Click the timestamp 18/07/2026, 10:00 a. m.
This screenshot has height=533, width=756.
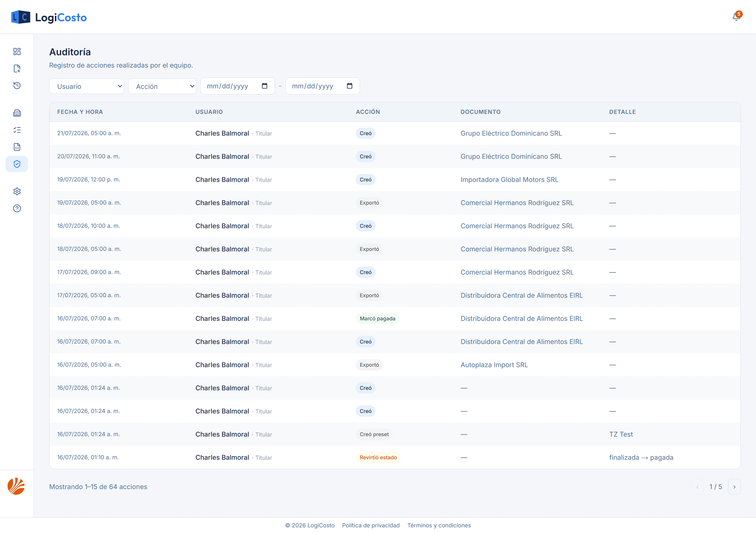pyautogui.click(x=89, y=226)
